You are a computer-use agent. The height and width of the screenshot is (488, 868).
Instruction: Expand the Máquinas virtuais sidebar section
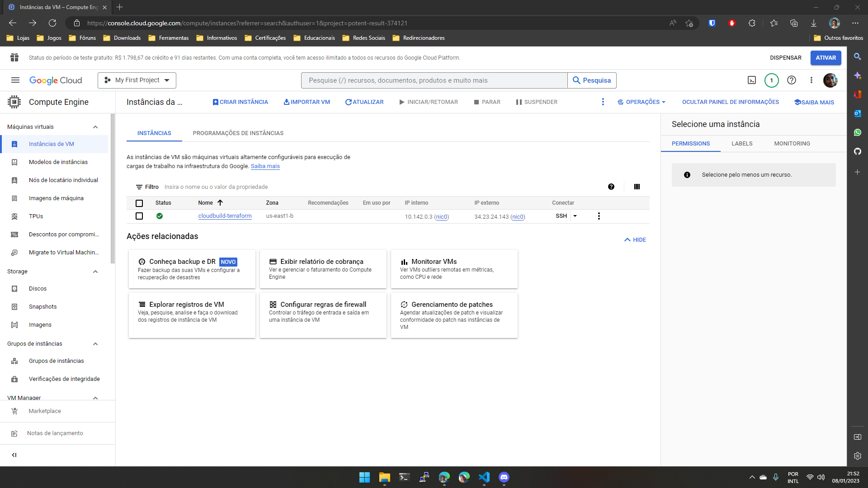tap(95, 127)
